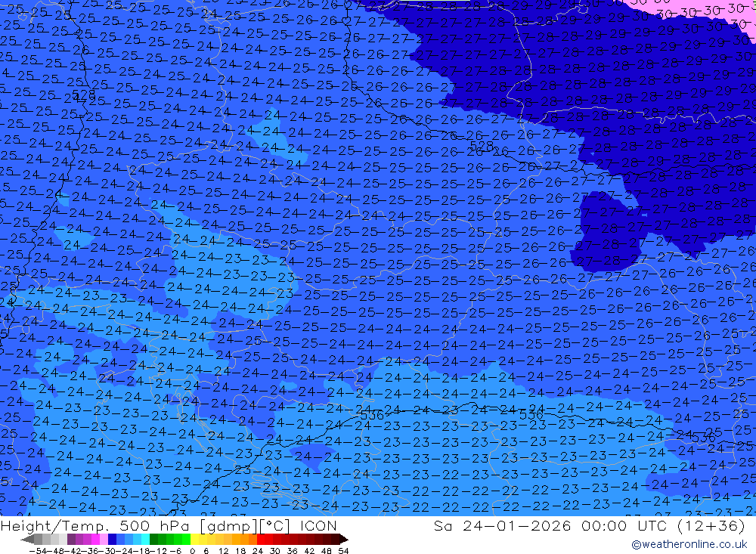The image size is (756, 554).
Task: Click the 0 label on the legend scale
Action: pos(192,551)
